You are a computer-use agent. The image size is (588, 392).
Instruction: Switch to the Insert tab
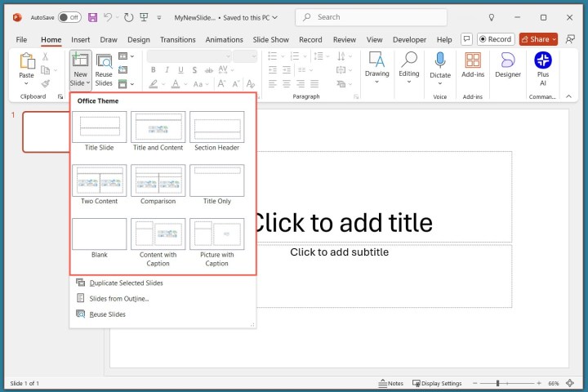click(x=81, y=39)
